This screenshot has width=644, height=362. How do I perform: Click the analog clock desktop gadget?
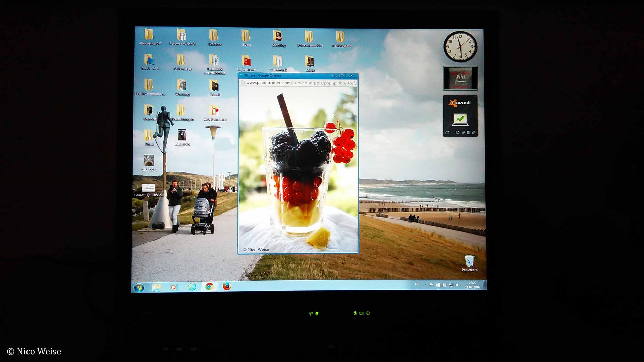tap(460, 47)
